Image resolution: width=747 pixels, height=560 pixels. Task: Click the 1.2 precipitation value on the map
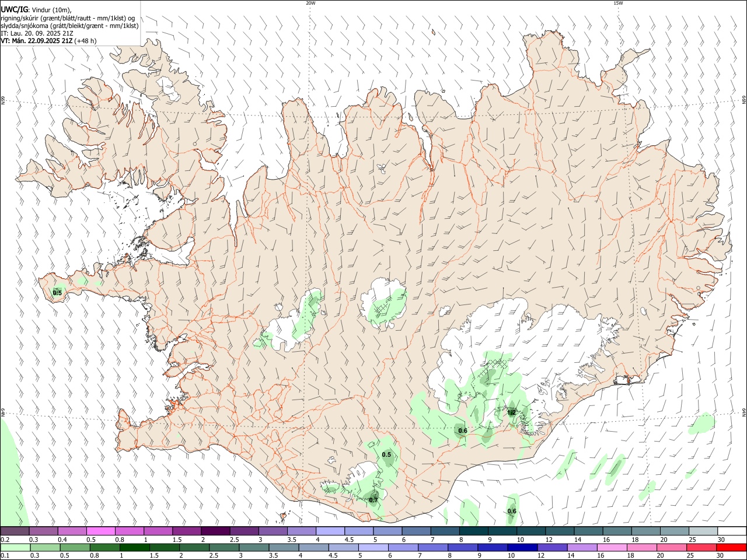(511, 412)
